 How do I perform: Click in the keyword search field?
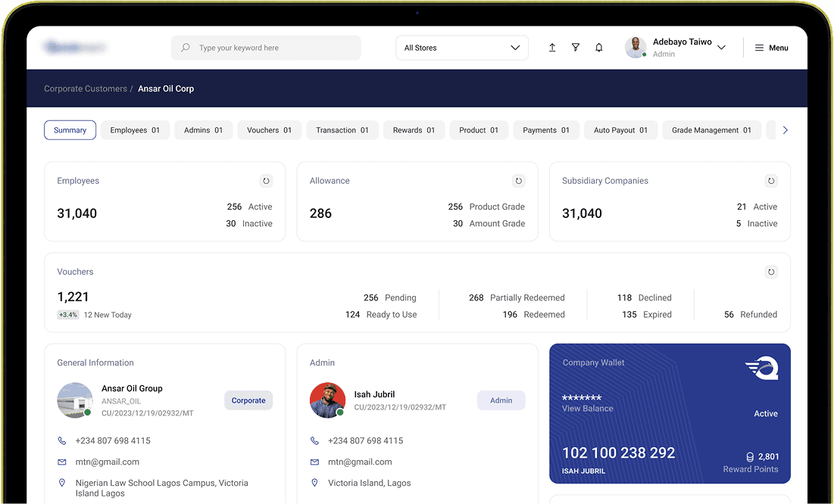coord(266,48)
